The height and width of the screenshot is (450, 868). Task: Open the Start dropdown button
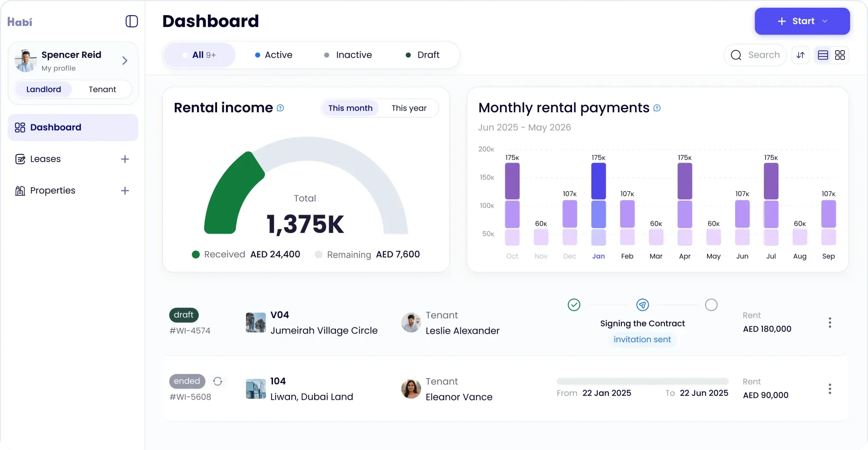point(802,21)
